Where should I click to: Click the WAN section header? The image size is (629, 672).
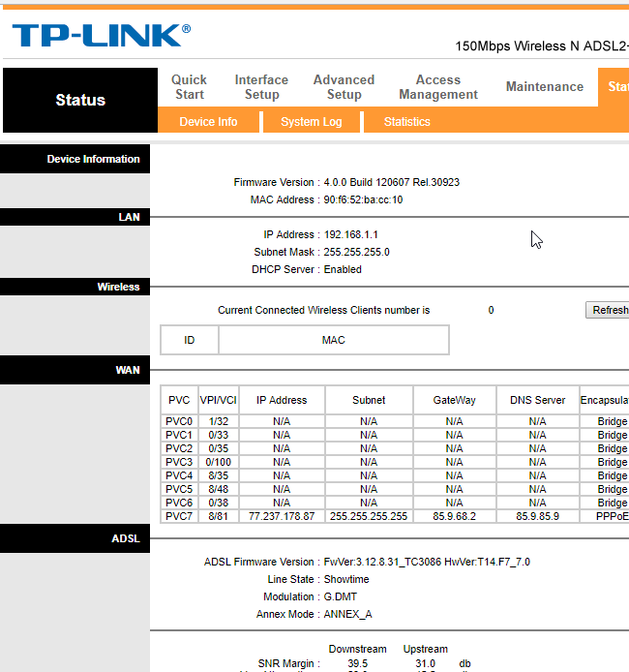[x=75, y=370]
